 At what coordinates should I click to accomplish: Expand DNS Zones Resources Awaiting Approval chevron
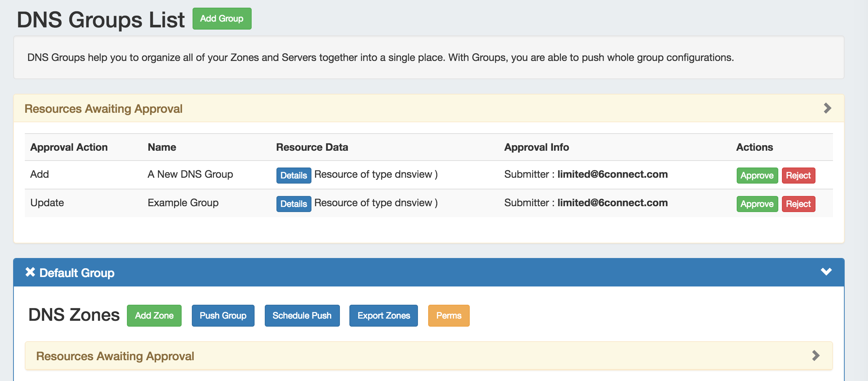(x=816, y=356)
